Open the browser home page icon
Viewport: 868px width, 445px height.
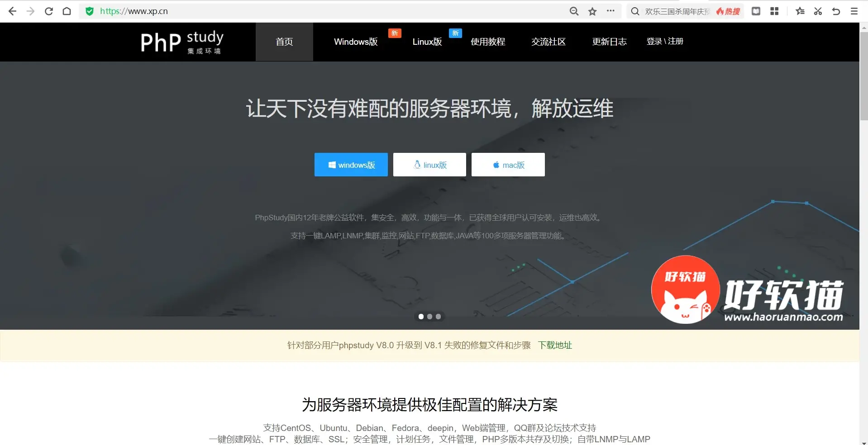[67, 11]
